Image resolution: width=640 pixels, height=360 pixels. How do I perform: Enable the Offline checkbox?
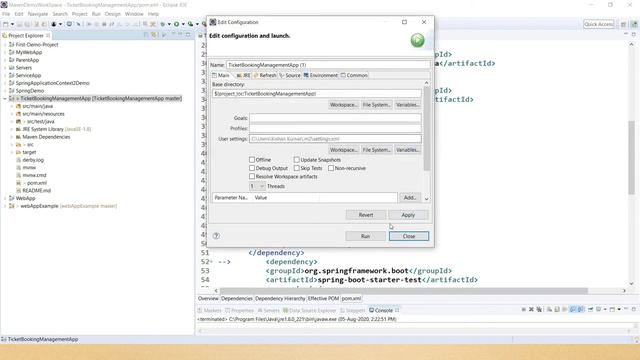pyautogui.click(x=252, y=160)
